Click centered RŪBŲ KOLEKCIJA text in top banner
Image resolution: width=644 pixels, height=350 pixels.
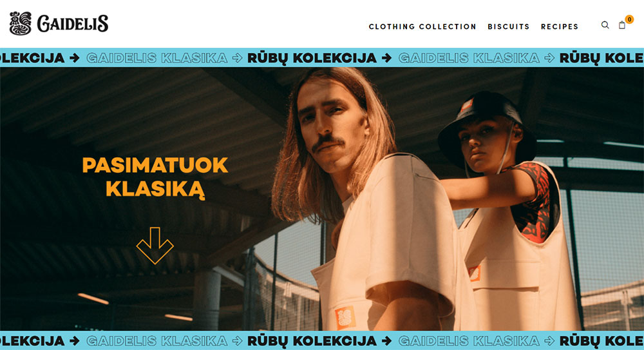[x=312, y=58]
